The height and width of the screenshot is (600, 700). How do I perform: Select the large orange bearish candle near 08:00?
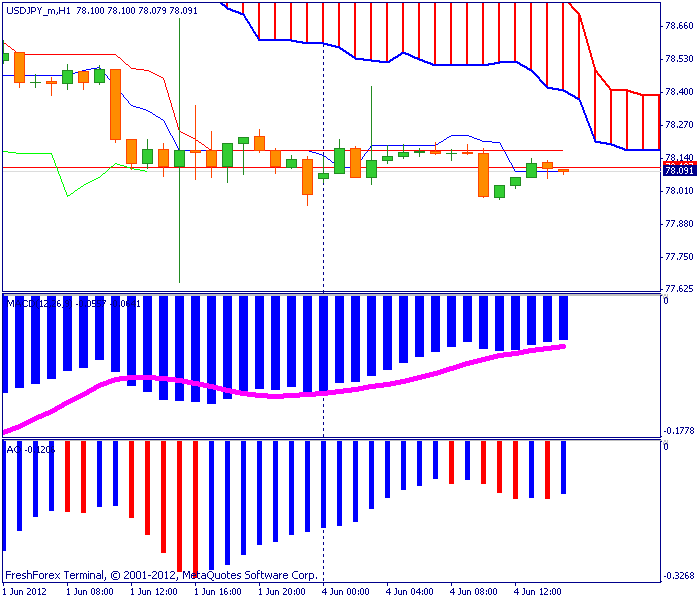116,104
